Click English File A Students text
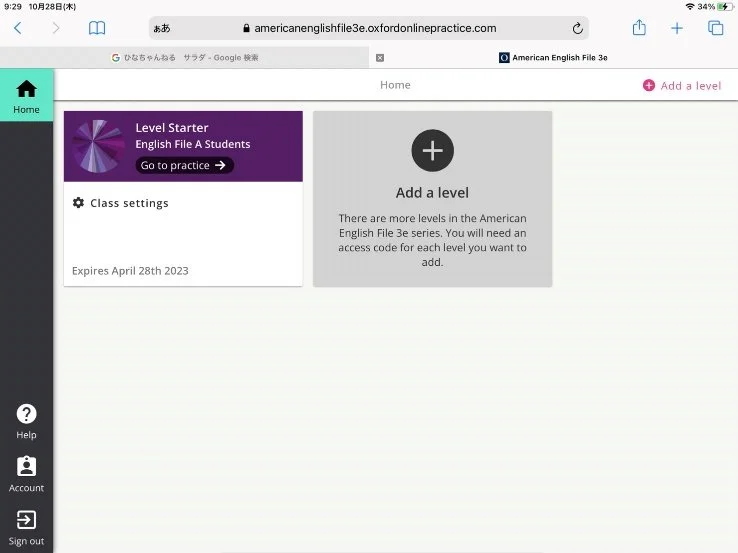 coord(193,144)
